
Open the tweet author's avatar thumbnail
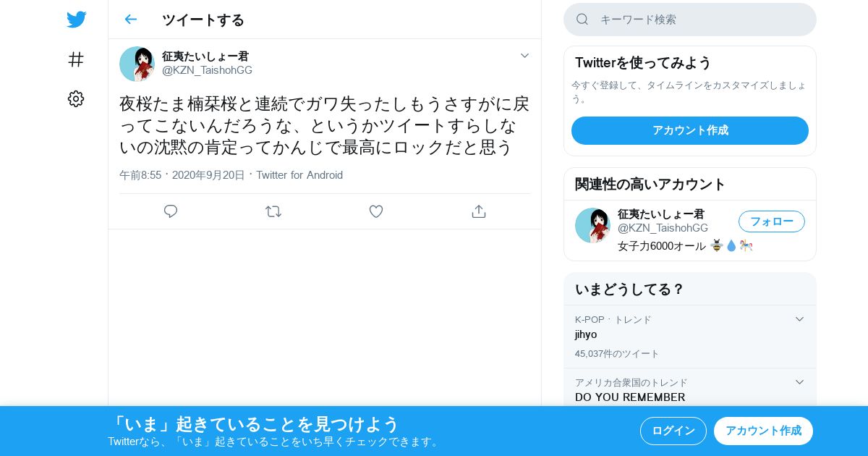pyautogui.click(x=137, y=64)
